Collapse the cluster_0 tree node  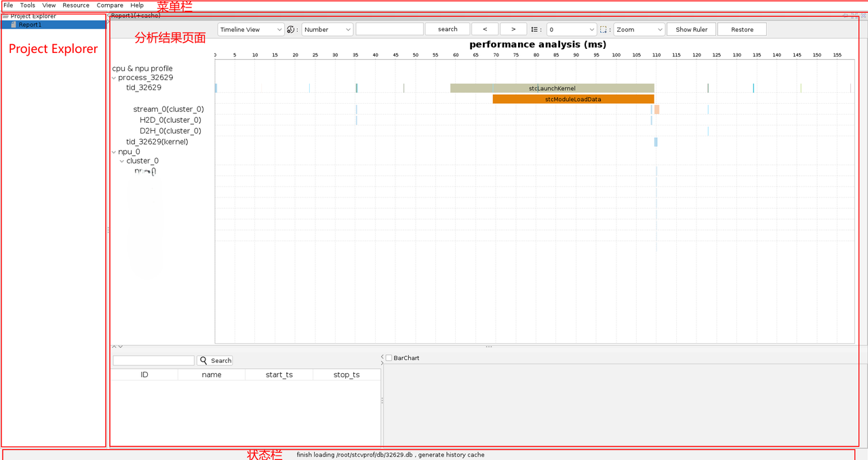(x=122, y=161)
